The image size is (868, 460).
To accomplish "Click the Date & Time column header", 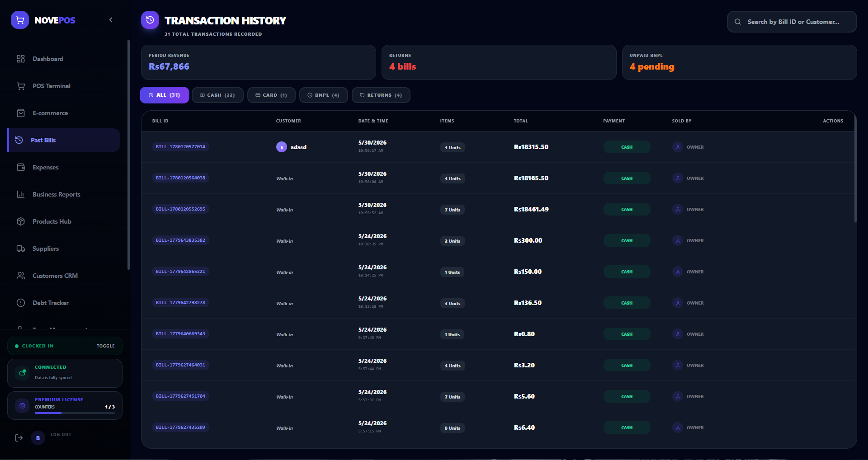I will pos(373,121).
